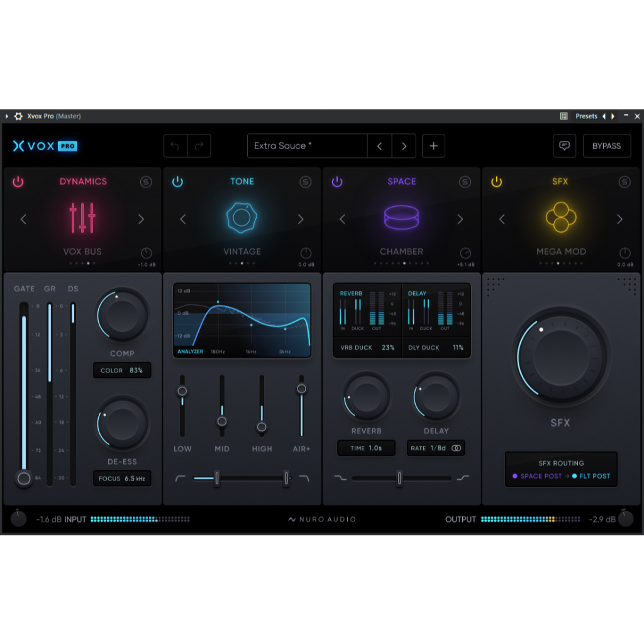
Task: Click the Vintage tone gear icon
Action: (242, 218)
